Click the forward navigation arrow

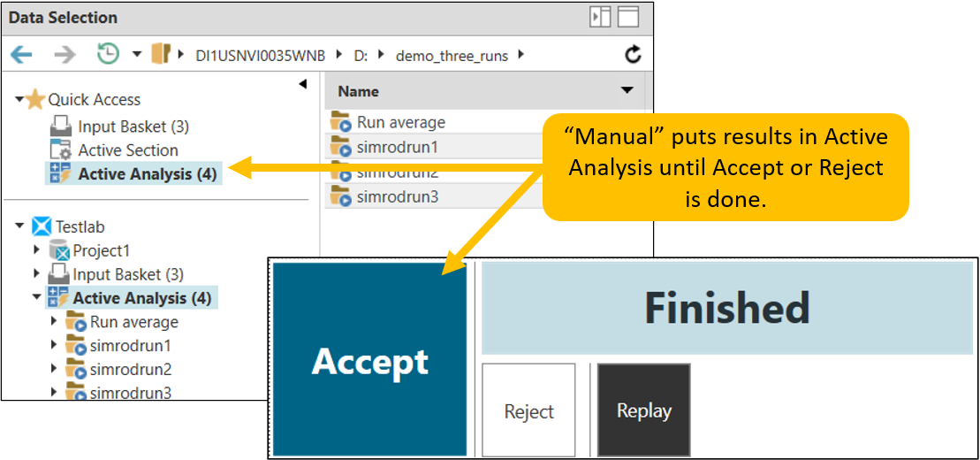65,55
